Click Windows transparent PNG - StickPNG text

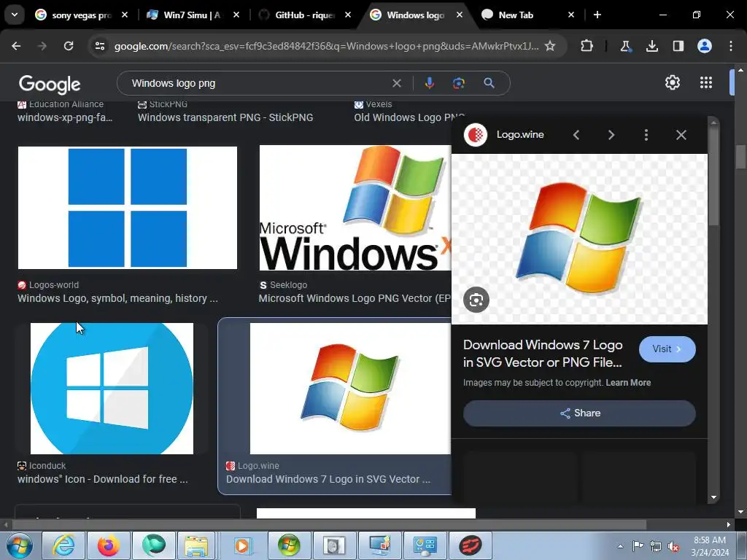[x=225, y=117]
